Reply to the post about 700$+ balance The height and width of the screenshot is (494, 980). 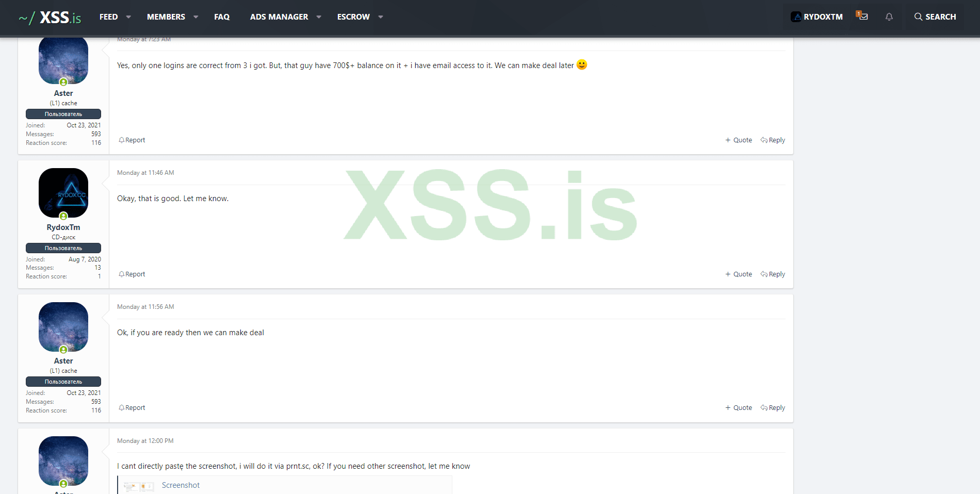click(773, 140)
